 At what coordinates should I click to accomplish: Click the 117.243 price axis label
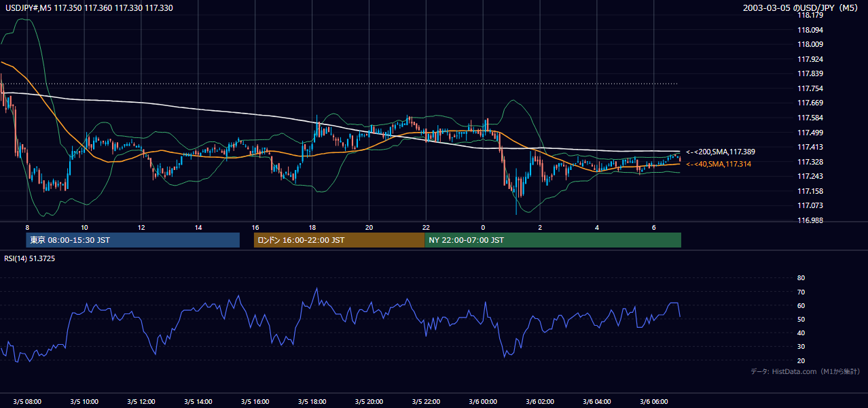point(810,176)
